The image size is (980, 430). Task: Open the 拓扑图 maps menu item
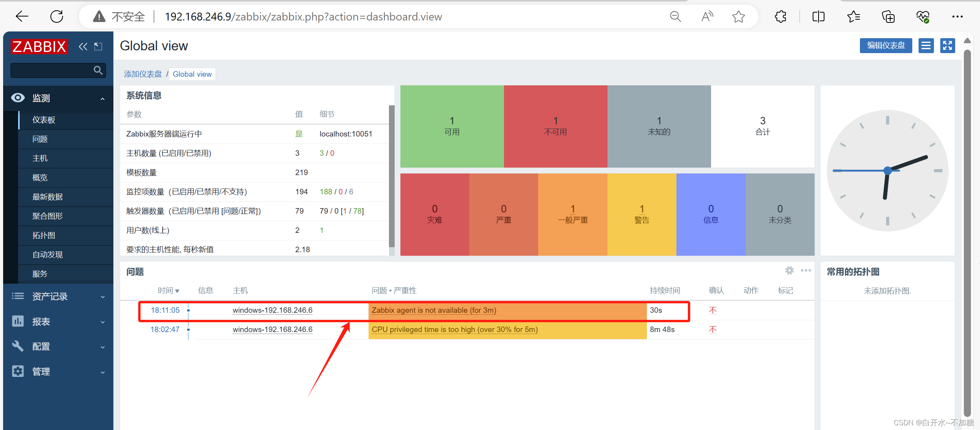tap(65, 235)
